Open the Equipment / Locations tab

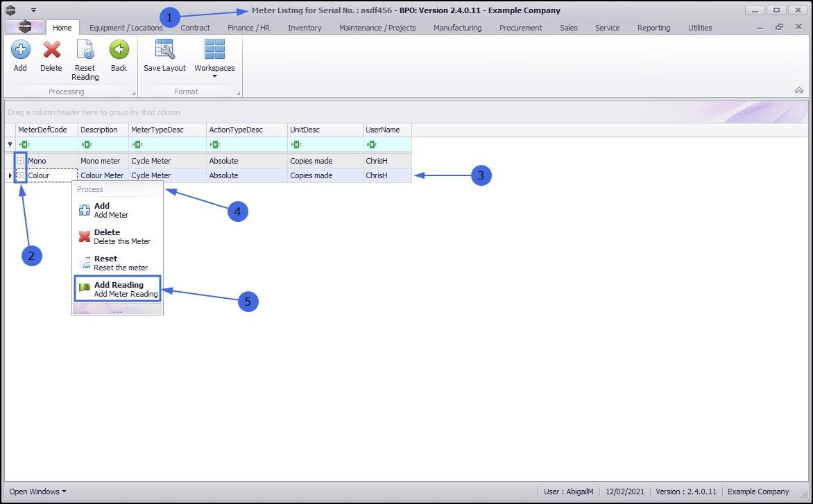click(126, 28)
